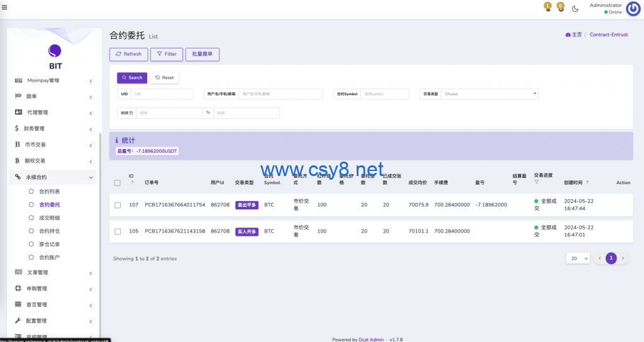
Task: Expand 首页管理 menu chevron
Action: point(91,305)
